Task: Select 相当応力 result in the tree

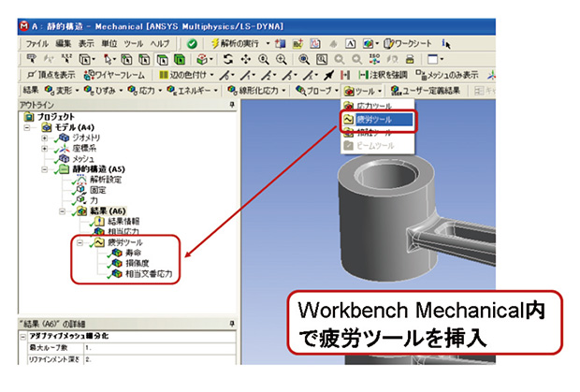Action: click(123, 231)
